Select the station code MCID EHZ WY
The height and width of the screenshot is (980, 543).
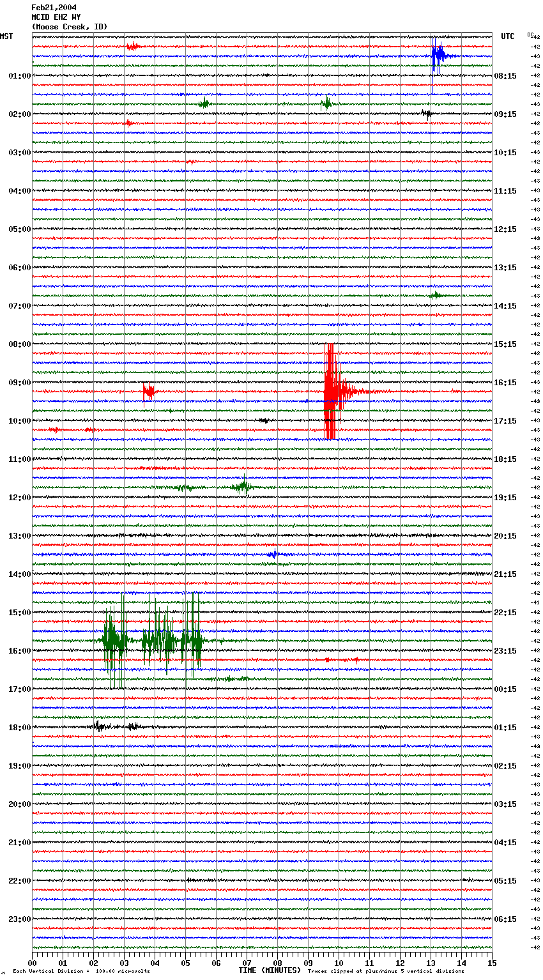tap(56, 17)
